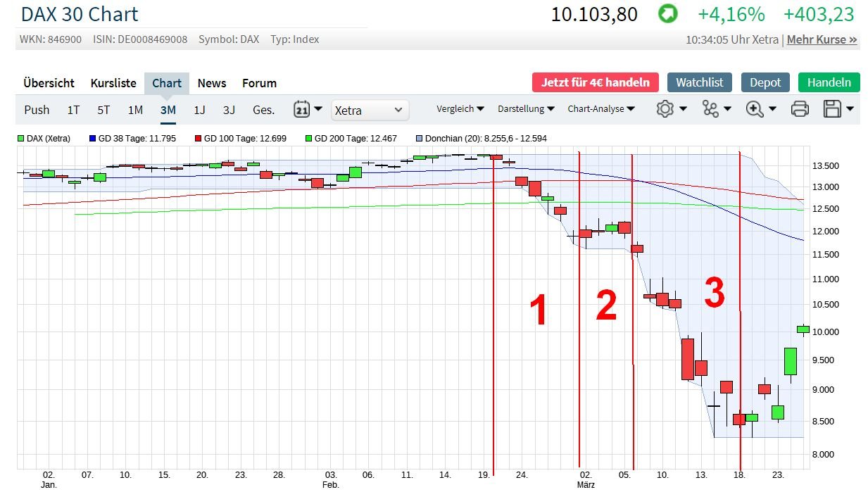The width and height of the screenshot is (868, 492).
Task: Click the save diskette icon
Action: pyautogui.click(x=832, y=109)
